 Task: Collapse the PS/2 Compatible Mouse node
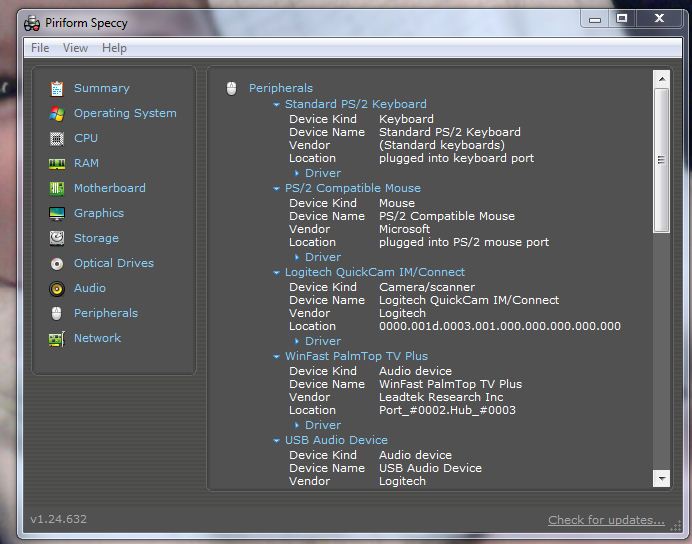click(276, 188)
